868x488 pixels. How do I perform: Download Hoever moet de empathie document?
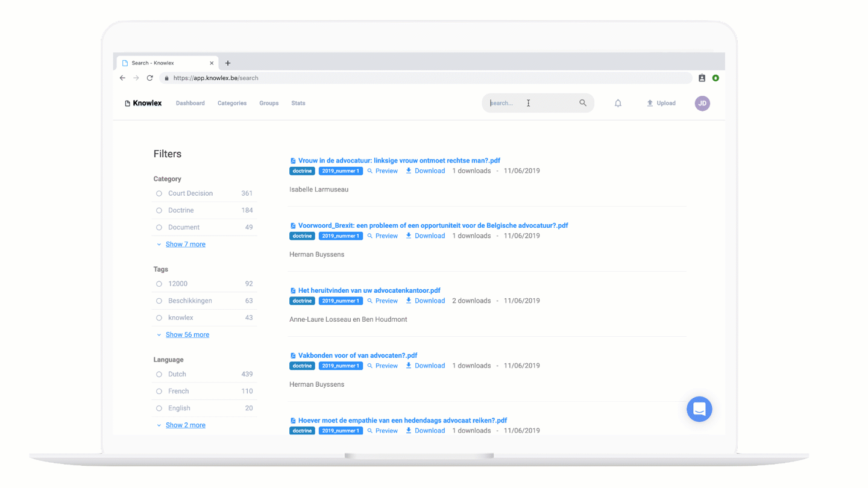point(425,431)
